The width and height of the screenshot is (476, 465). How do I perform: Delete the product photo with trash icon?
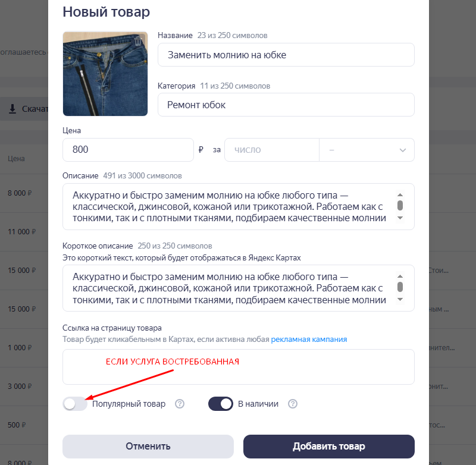tap(139, 41)
